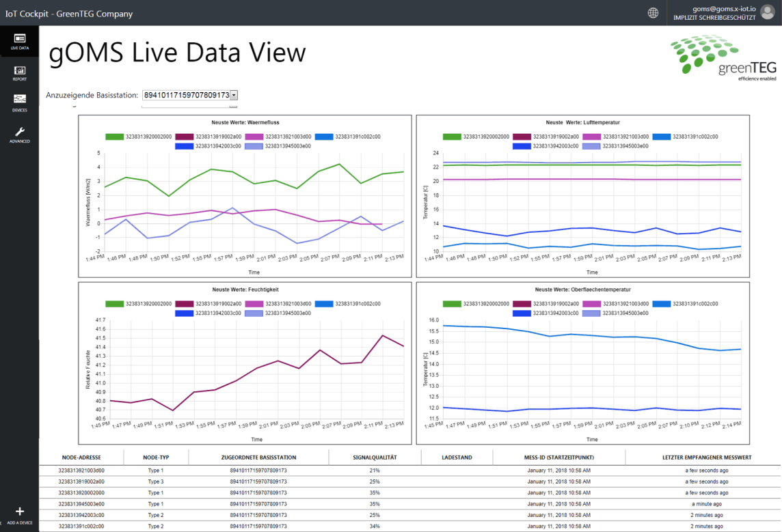
Task: Toggle 3238313942003c00 swatch in Lufttemperatur legend
Action: pos(522,146)
